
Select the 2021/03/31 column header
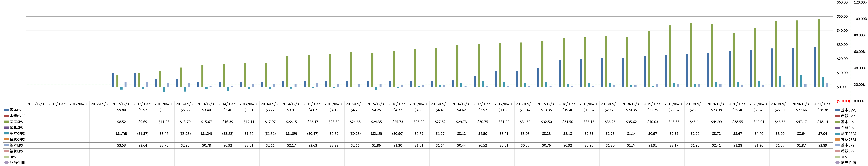coord(823,104)
